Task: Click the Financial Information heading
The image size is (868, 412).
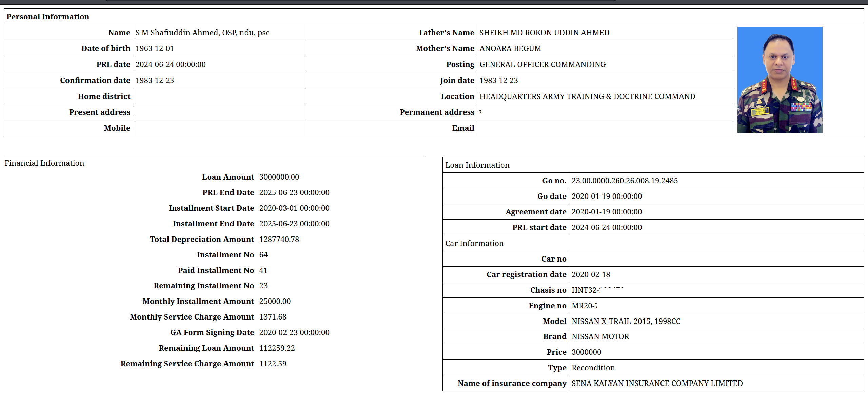Action: [44, 163]
